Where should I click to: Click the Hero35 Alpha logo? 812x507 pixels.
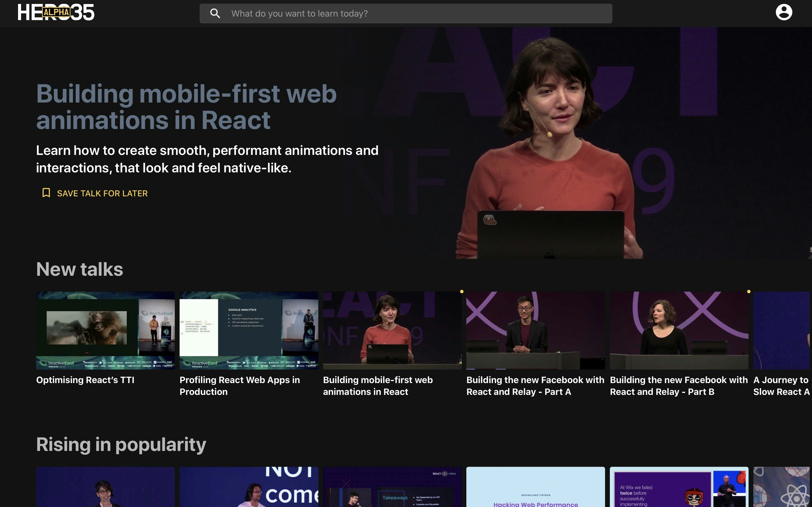[56, 13]
